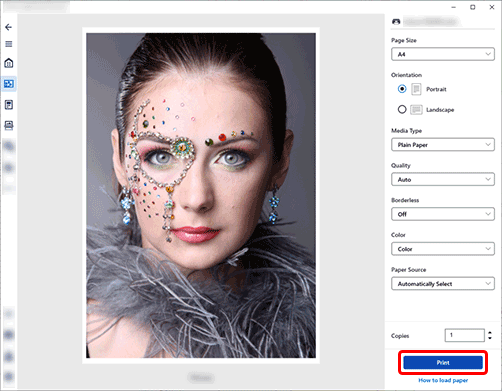Click the photo preview of the woman
Screen dimensions: 502x391
201,195
